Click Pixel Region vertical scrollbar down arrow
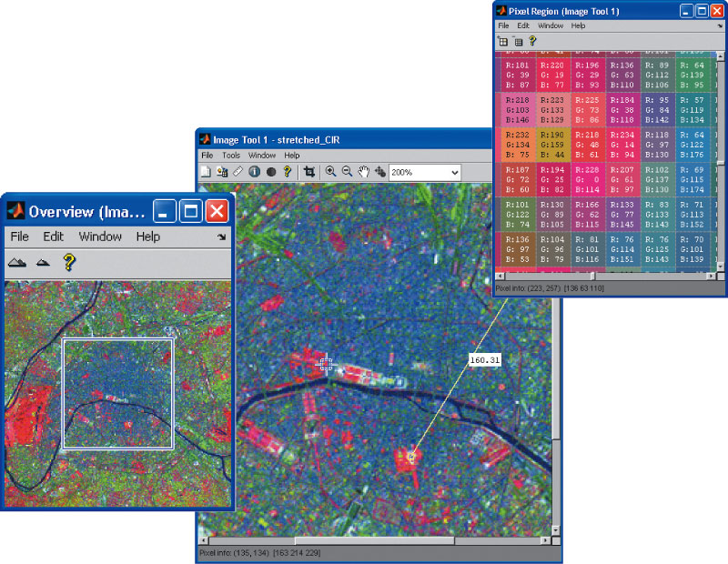728x564 pixels. [720, 267]
